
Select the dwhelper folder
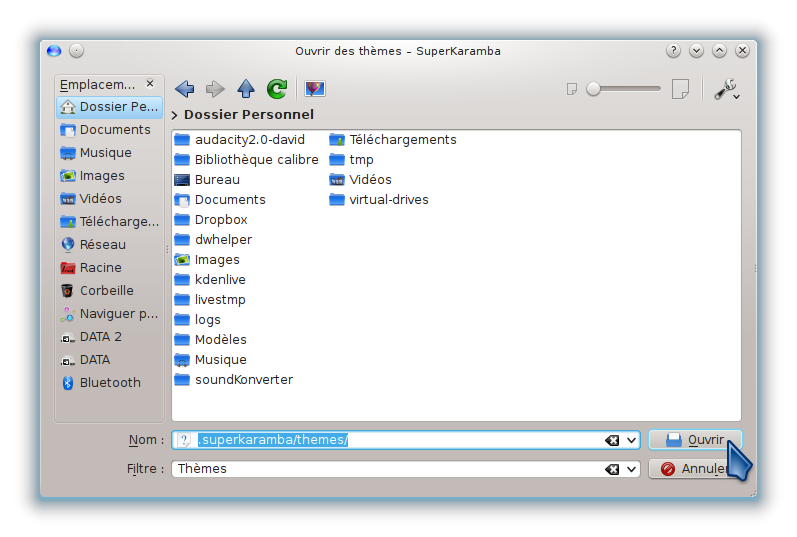click(x=213, y=240)
